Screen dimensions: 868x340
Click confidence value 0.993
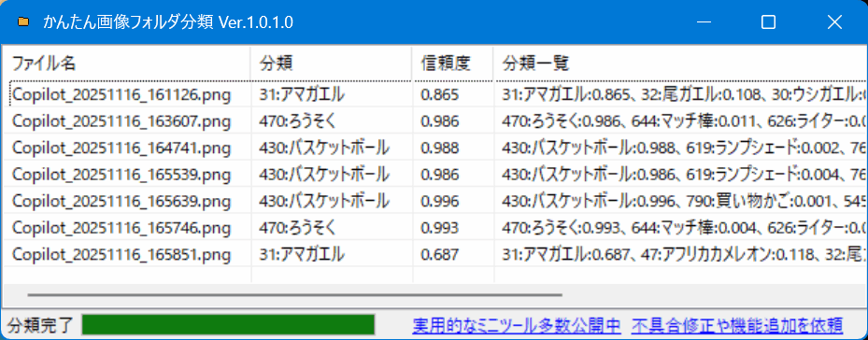[x=439, y=228]
